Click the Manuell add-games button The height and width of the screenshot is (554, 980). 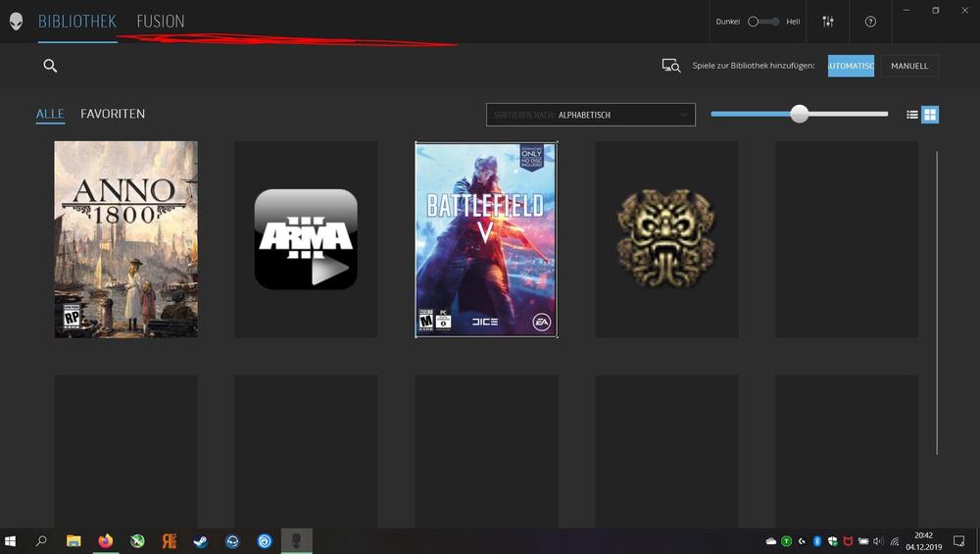tap(909, 66)
